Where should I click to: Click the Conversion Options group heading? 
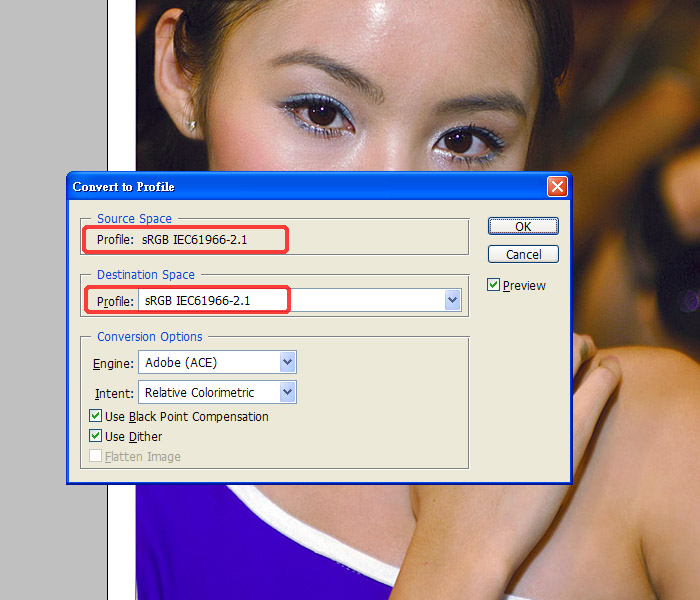click(x=149, y=337)
